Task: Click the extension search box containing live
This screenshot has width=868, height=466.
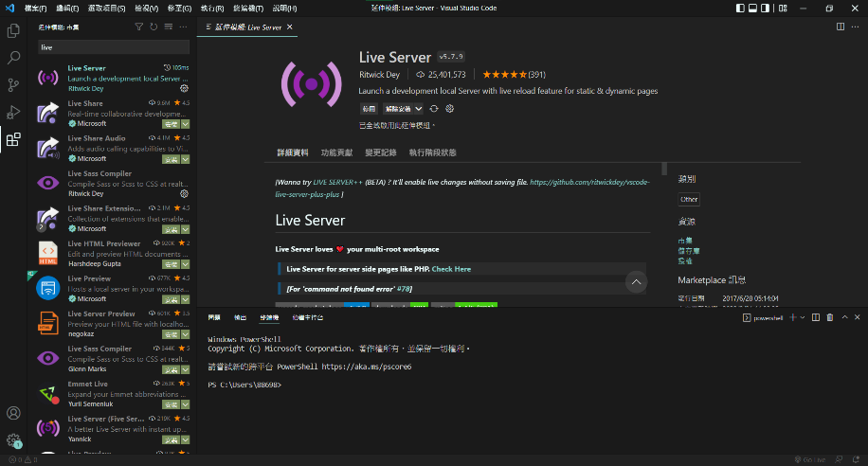Action: (114, 47)
